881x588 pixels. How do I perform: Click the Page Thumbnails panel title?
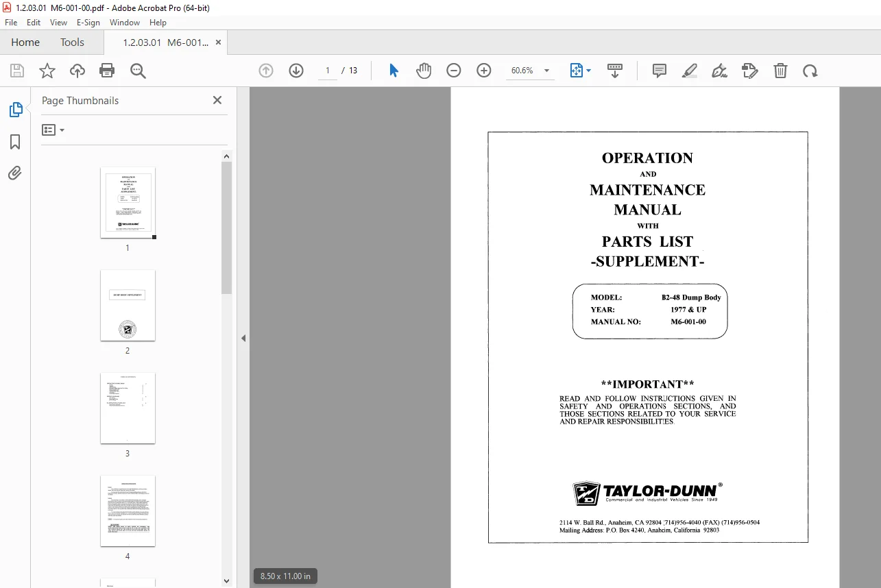click(80, 100)
